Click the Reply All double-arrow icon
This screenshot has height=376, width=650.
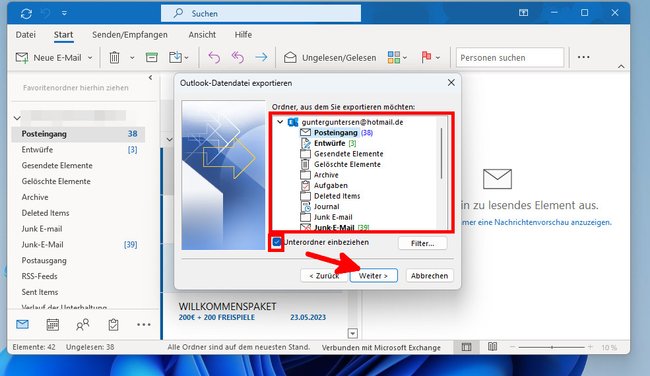click(238, 58)
